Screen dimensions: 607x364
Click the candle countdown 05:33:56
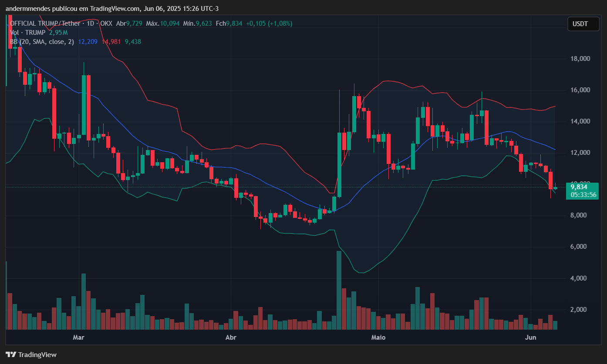(583, 195)
